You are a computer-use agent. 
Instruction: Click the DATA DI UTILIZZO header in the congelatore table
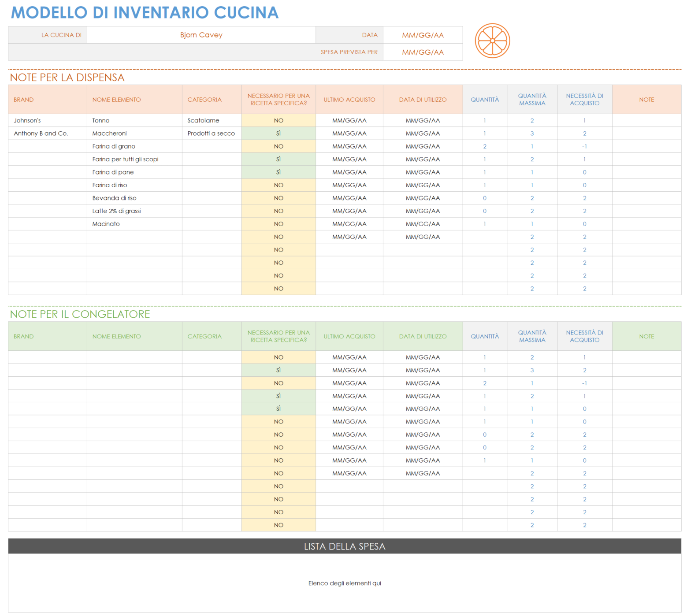423,336
